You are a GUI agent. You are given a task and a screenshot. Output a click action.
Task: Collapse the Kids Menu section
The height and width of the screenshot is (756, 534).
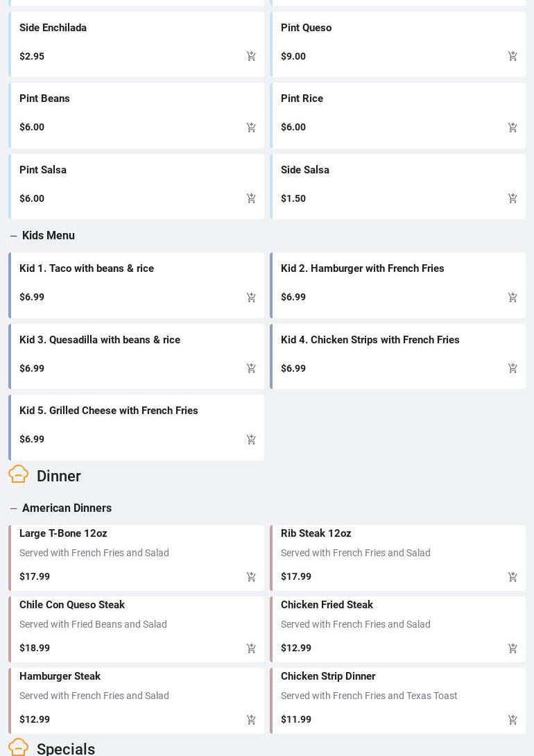(x=14, y=236)
